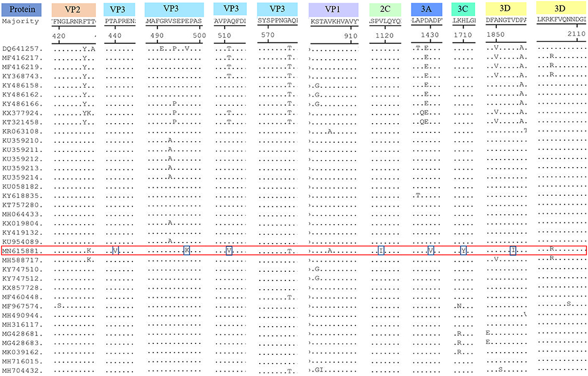Select accession MH064433

coord(22,214)
